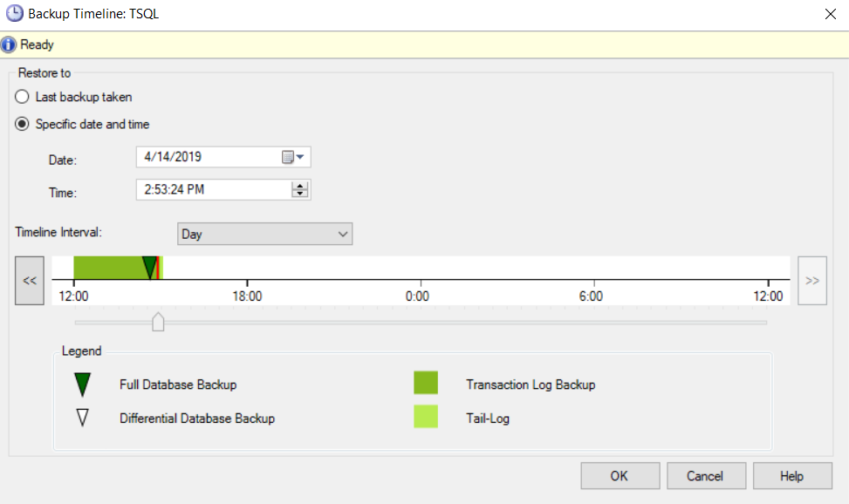849x504 pixels.
Task: Click the Legend section heading
Action: pos(81,351)
